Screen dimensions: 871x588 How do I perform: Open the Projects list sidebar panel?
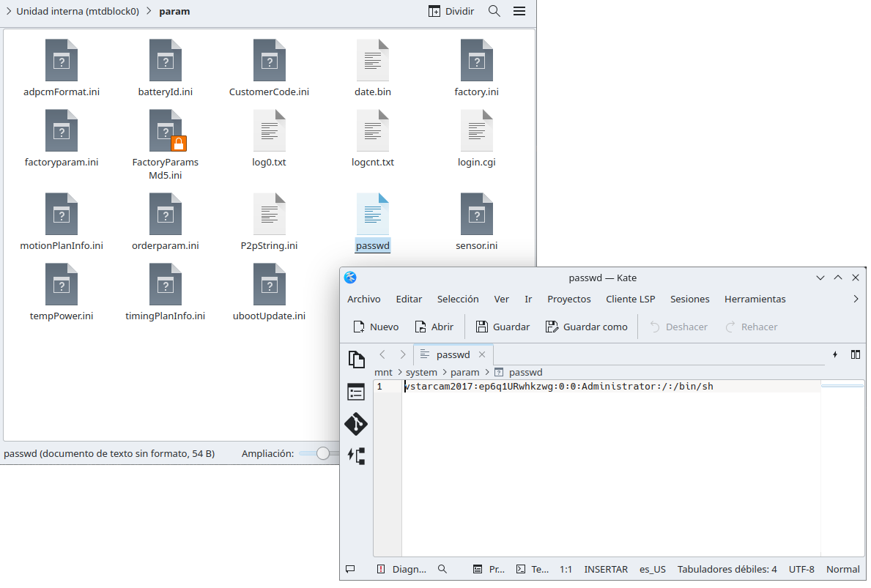pos(356,392)
